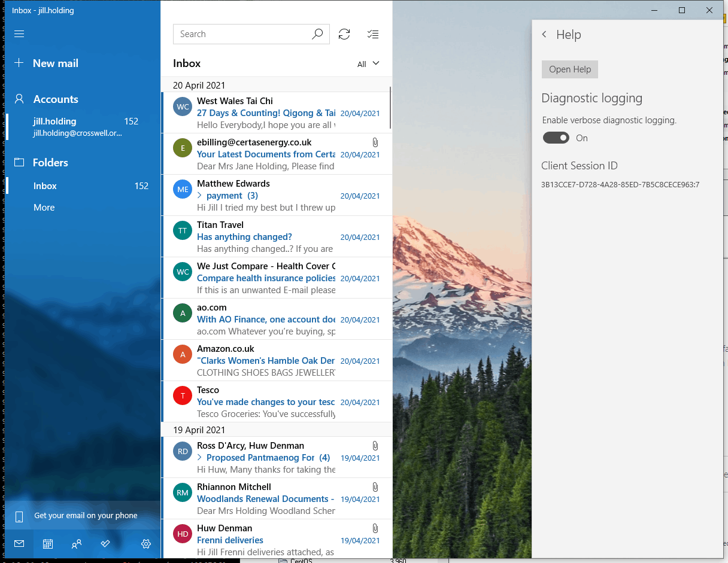This screenshot has width=728, height=563.
Task: Open the All filter dropdown
Action: pos(368,64)
